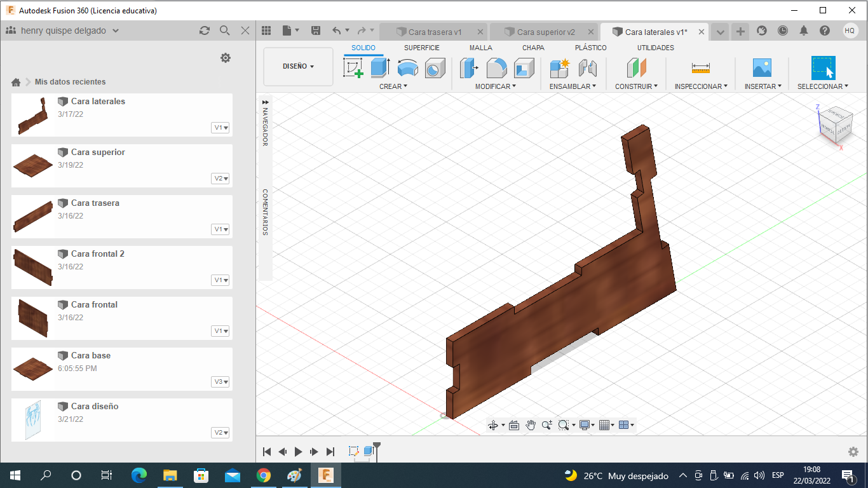Click the Create Sketch tool icon

click(x=353, y=68)
